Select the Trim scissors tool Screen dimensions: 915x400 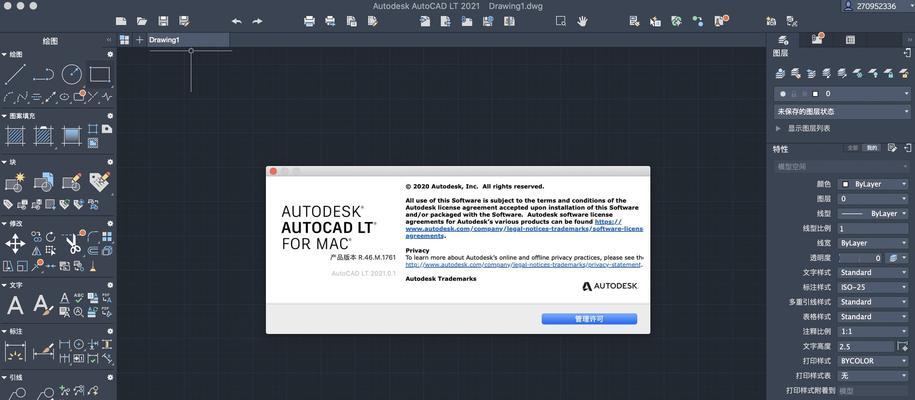pyautogui.click(x=73, y=244)
